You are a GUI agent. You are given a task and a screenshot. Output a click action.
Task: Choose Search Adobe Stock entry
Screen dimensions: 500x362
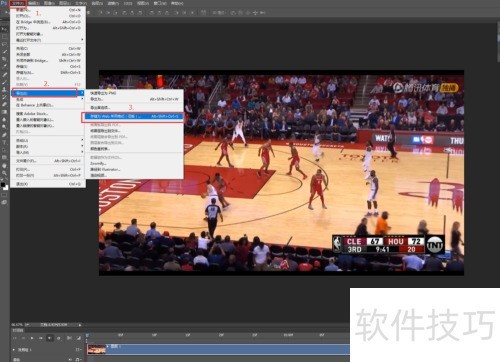[48, 114]
